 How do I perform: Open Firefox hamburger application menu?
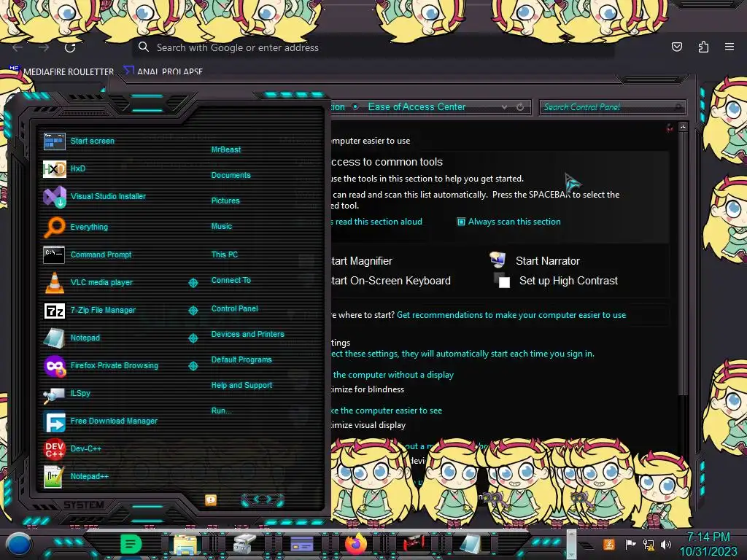[729, 47]
